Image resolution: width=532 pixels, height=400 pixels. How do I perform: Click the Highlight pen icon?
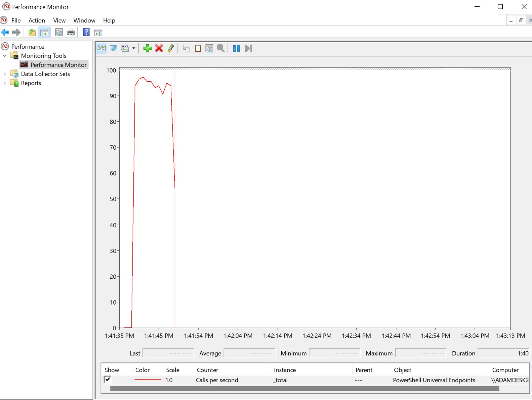click(171, 48)
